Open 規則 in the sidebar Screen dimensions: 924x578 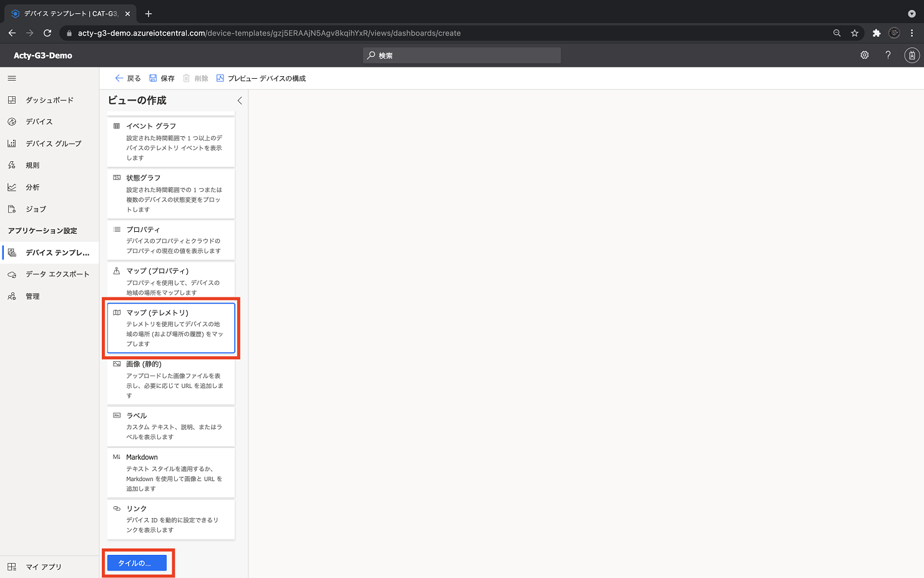[x=49, y=166]
